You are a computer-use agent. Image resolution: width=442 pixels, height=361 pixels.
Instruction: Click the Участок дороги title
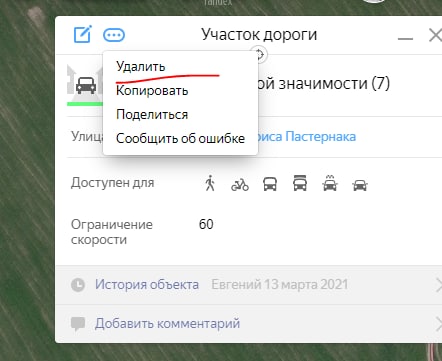(x=259, y=35)
